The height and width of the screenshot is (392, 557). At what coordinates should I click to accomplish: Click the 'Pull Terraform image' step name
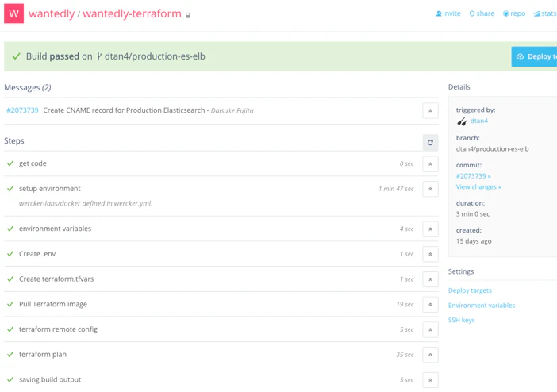(x=53, y=304)
